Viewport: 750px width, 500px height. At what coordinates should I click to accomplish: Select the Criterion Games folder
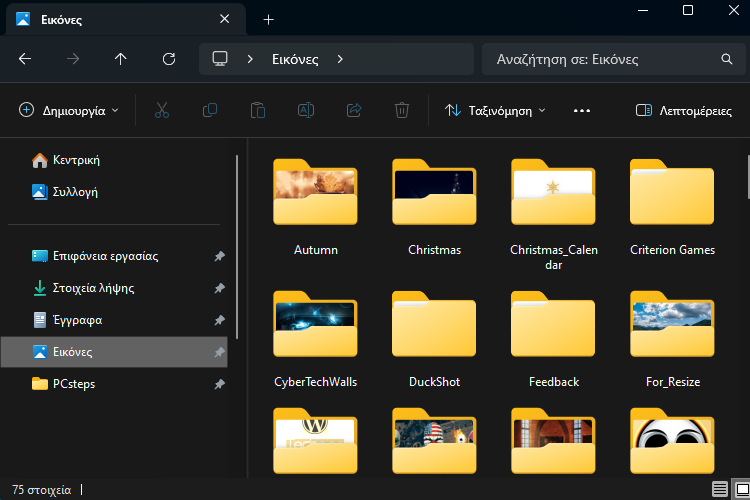click(672, 207)
